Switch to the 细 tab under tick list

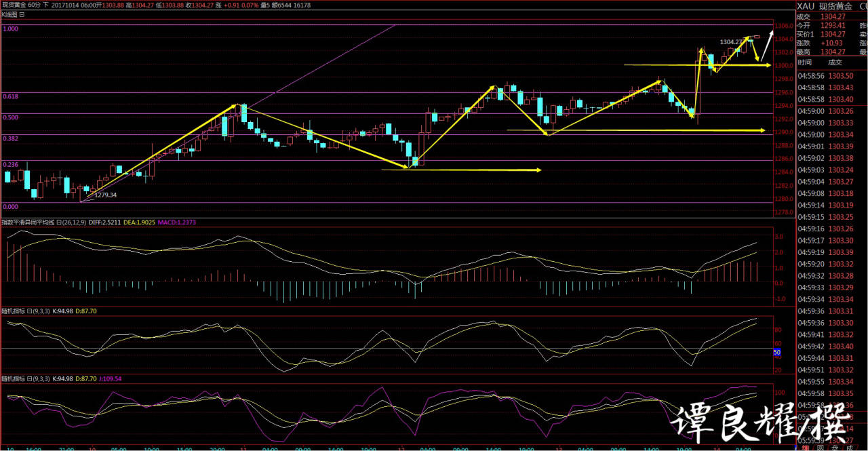click(x=806, y=447)
